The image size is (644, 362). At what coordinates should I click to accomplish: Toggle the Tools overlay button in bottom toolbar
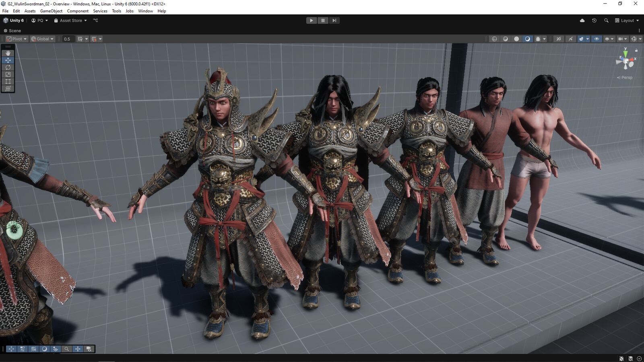(x=11, y=349)
